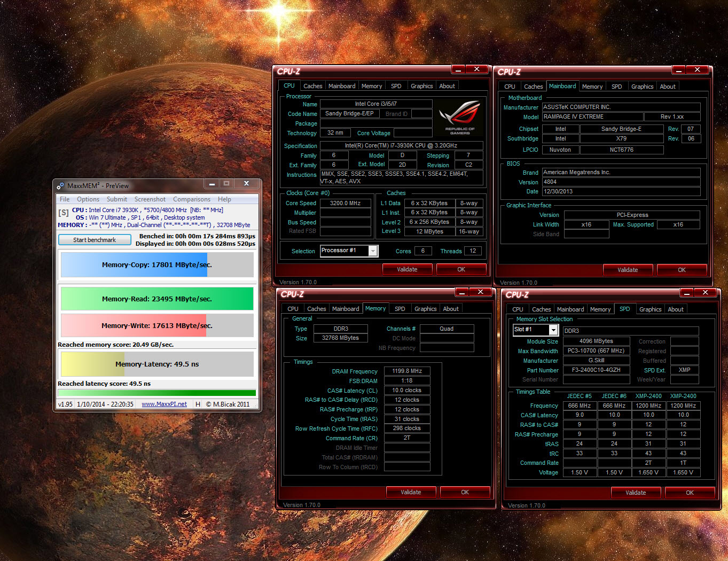Screen dimensions: 728x561
Task: Click the Core Speed 3200.0 MHz field
Action: (345, 203)
